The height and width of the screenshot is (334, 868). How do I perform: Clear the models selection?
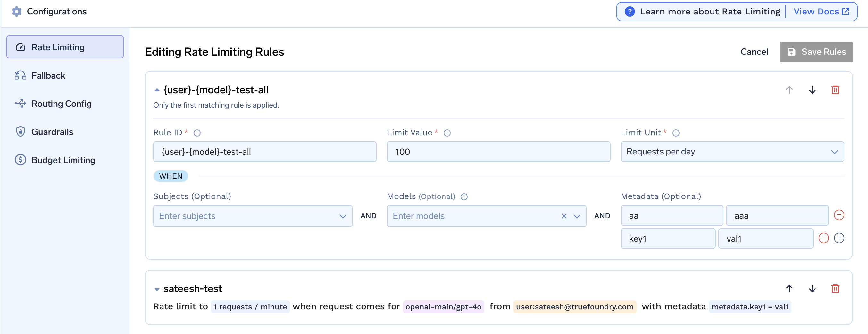pos(564,216)
